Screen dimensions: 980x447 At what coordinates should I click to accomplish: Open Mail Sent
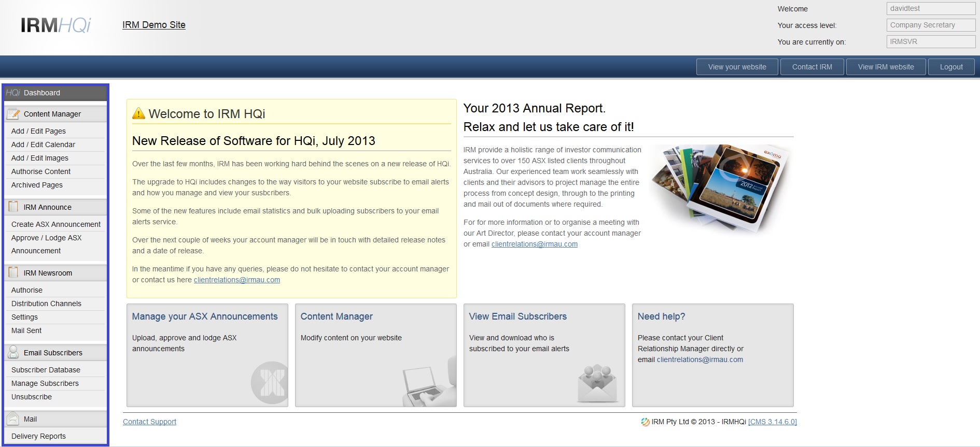(x=26, y=330)
